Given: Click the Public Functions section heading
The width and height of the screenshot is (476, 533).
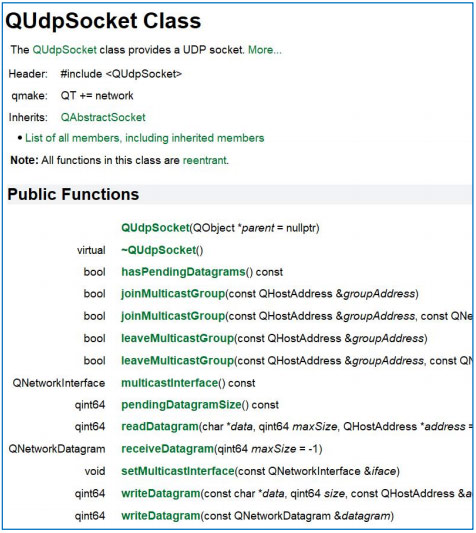Looking at the screenshot, I should click(x=73, y=195).
